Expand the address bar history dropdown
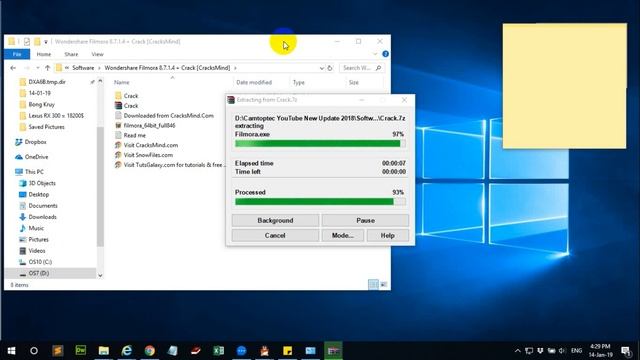 pos(322,68)
